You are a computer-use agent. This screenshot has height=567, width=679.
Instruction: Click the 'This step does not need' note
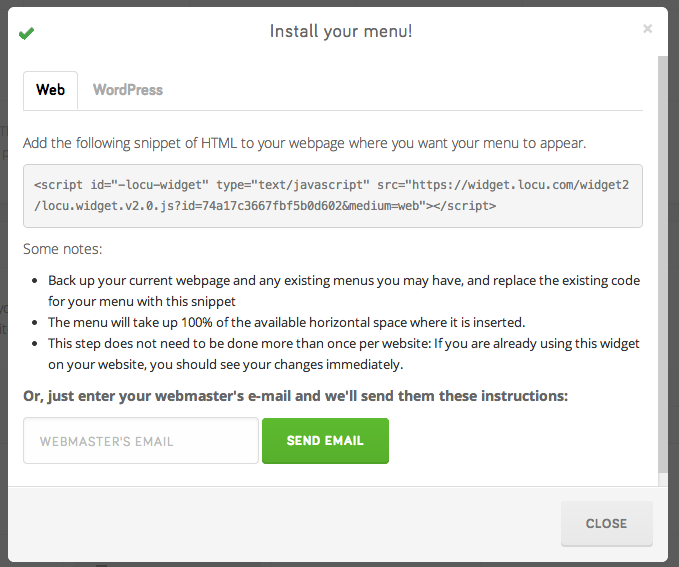pyautogui.click(x=344, y=354)
